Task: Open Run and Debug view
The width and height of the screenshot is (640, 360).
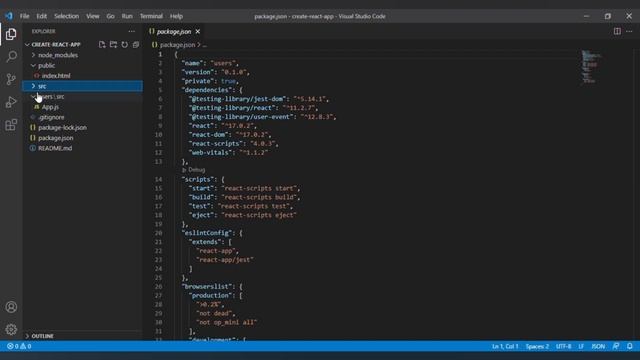Action: (x=11, y=102)
